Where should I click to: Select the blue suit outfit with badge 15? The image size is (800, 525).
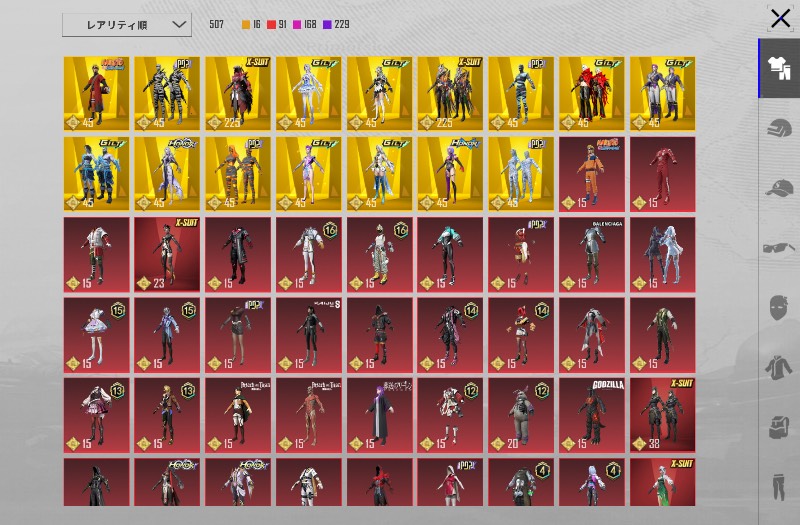click(x=167, y=335)
